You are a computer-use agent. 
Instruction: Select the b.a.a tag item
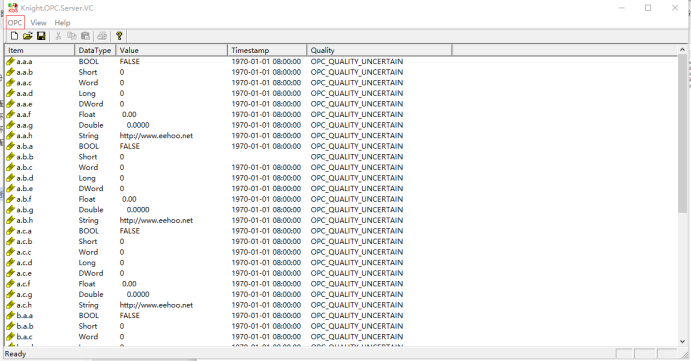coord(25,316)
